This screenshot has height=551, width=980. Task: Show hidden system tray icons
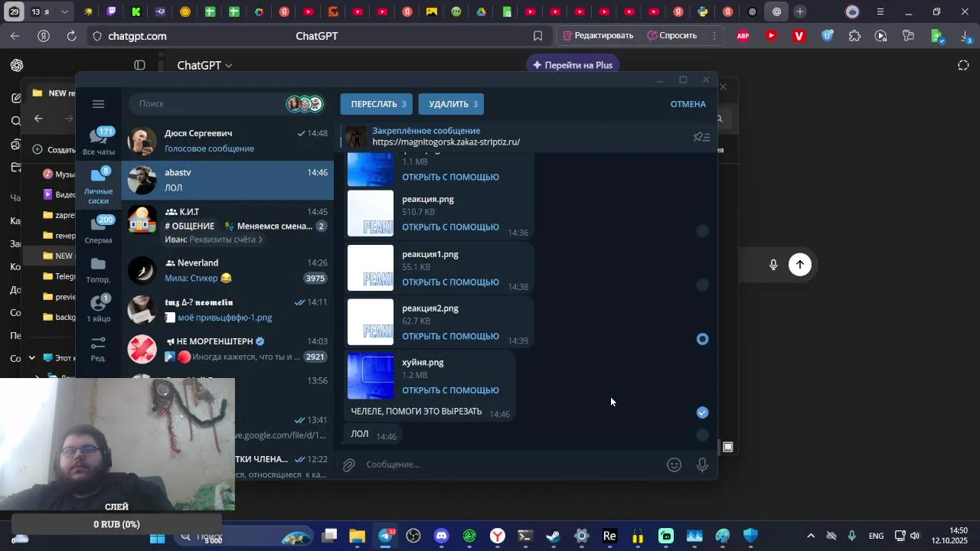(x=811, y=536)
